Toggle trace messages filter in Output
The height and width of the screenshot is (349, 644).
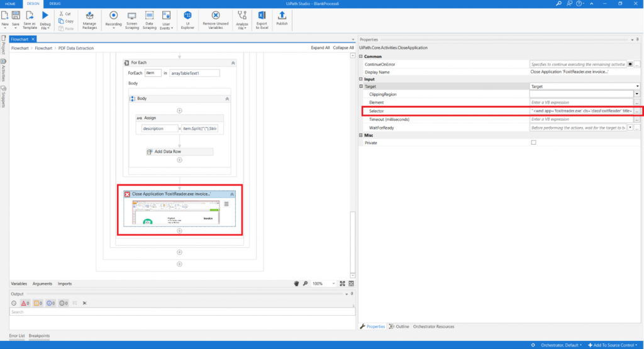[x=64, y=303]
